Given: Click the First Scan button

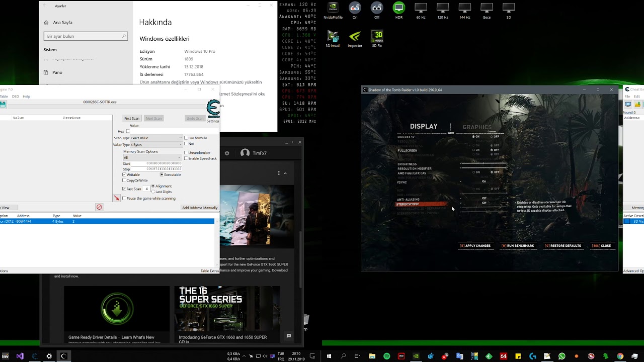Looking at the screenshot, I should [132, 118].
